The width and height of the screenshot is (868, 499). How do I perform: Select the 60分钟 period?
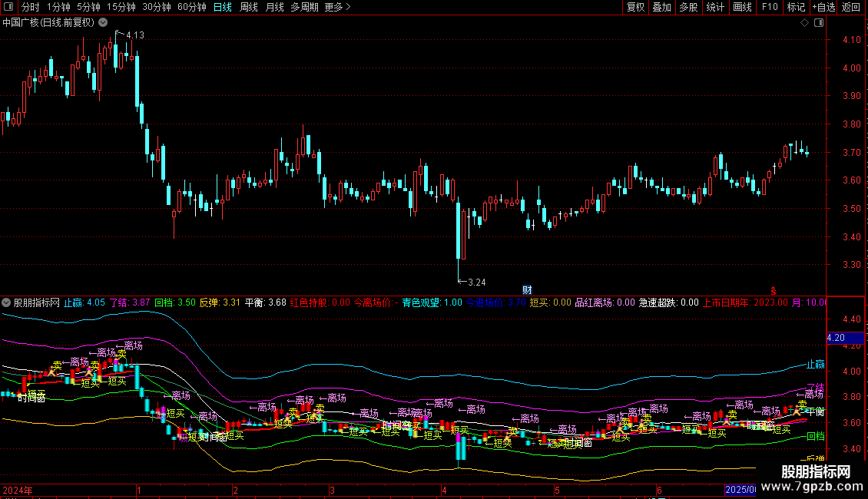click(191, 7)
